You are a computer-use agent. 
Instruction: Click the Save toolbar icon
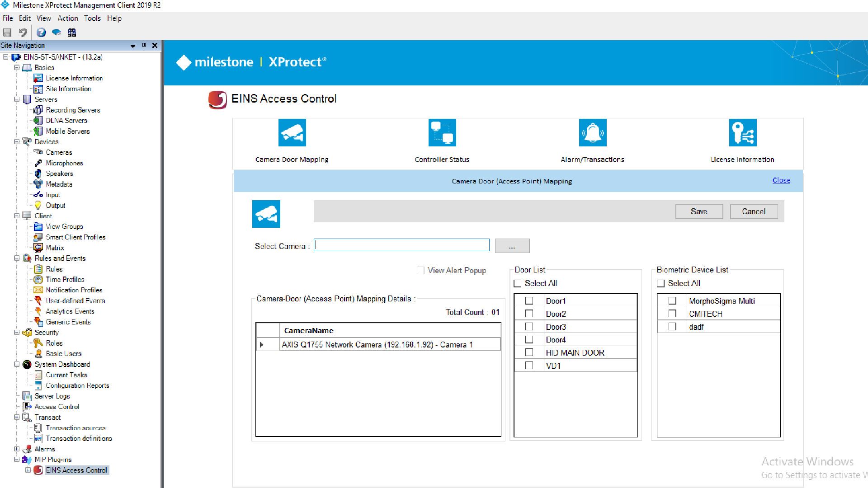7,33
